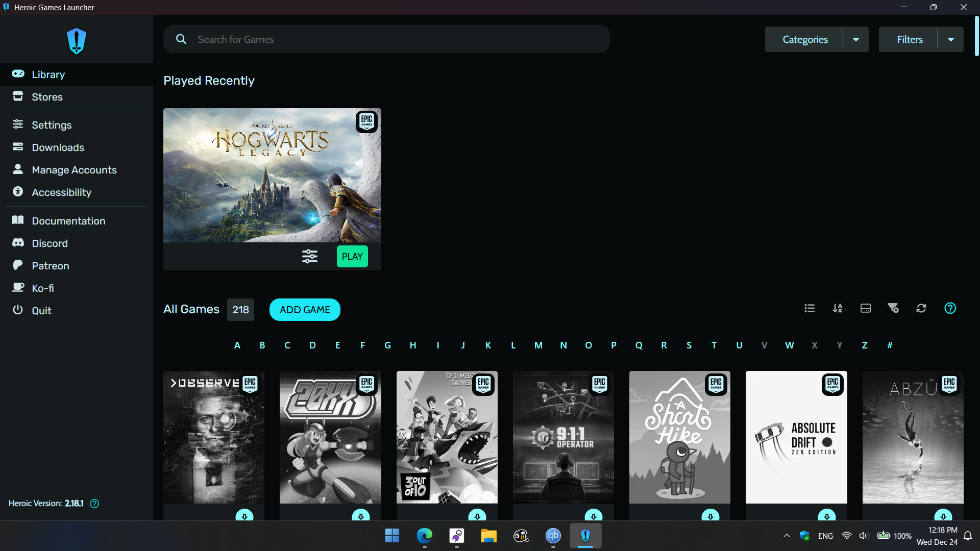The image size is (980, 551).
Task: Open the Stores sidebar menu
Action: (47, 97)
